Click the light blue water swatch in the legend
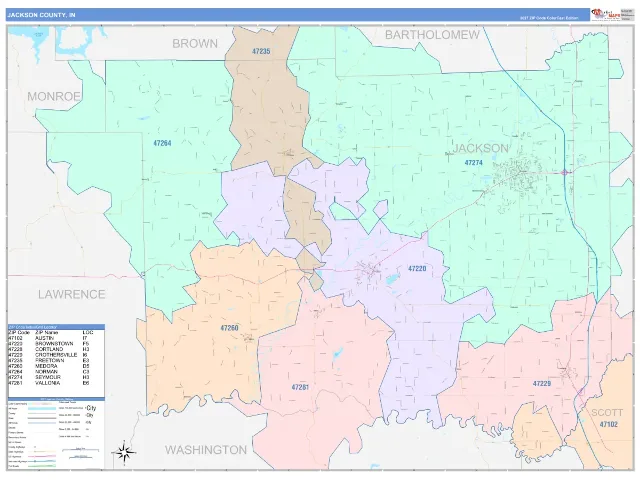Viewport: 640px width, 480px height. [42, 409]
